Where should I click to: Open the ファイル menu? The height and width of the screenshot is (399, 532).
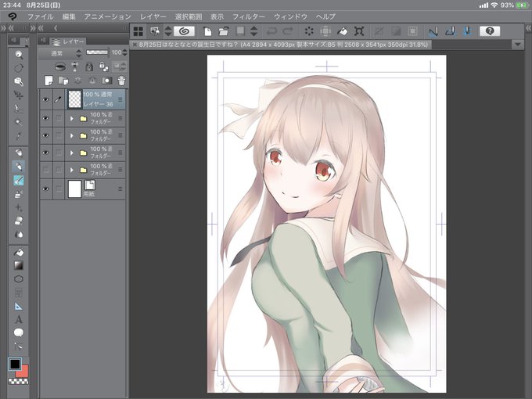tap(41, 16)
